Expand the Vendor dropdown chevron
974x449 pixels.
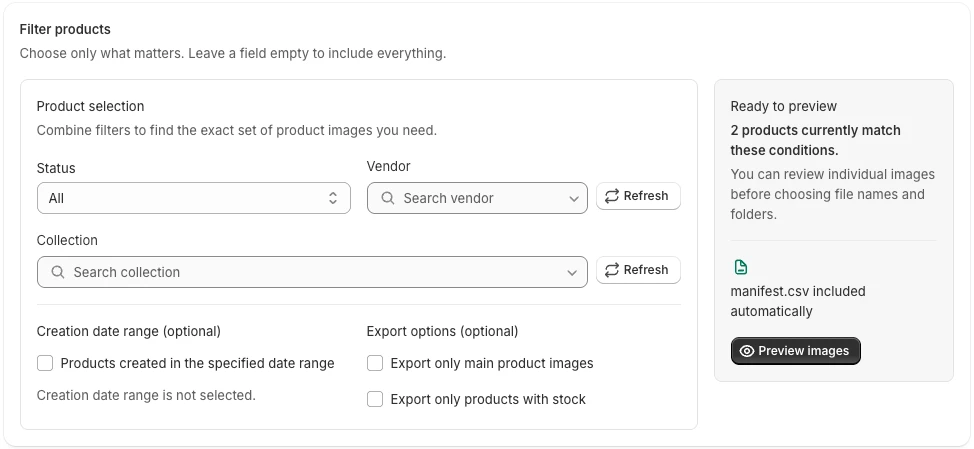click(573, 199)
